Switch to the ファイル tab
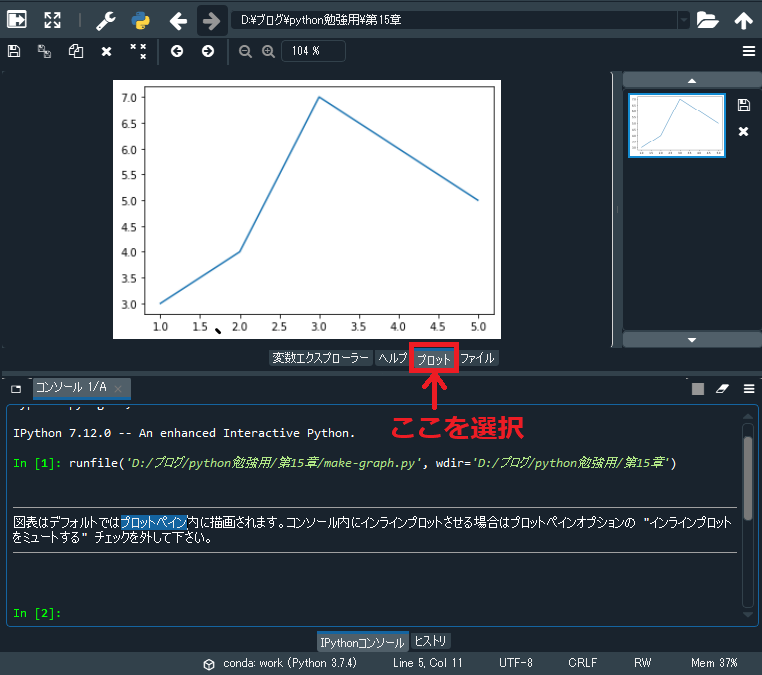This screenshot has width=762, height=675. (x=477, y=358)
